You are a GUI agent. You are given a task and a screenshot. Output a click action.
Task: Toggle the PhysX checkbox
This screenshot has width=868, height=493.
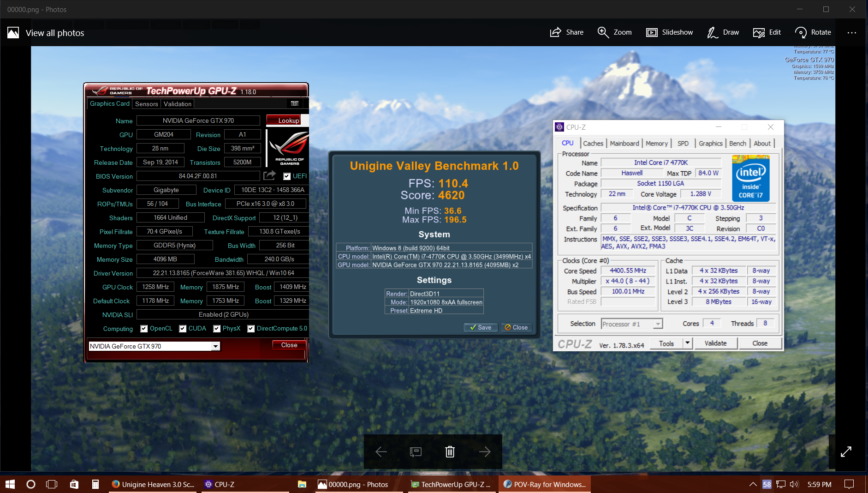pos(217,329)
